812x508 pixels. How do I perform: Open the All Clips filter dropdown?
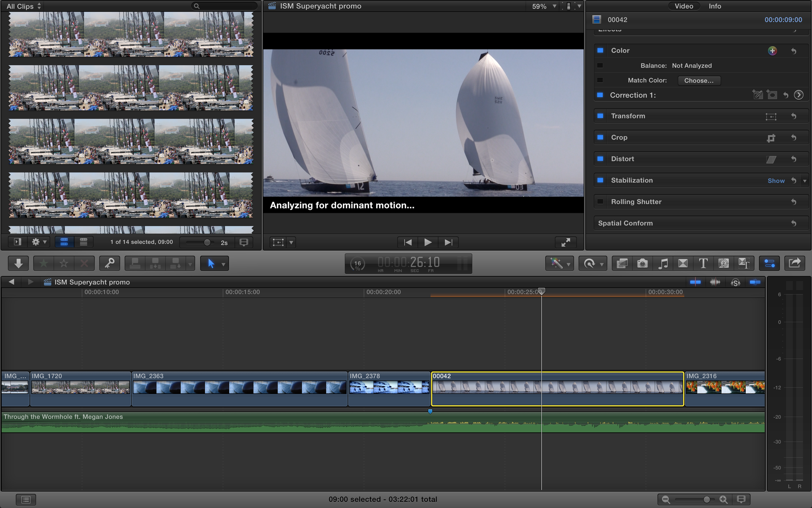pos(23,6)
